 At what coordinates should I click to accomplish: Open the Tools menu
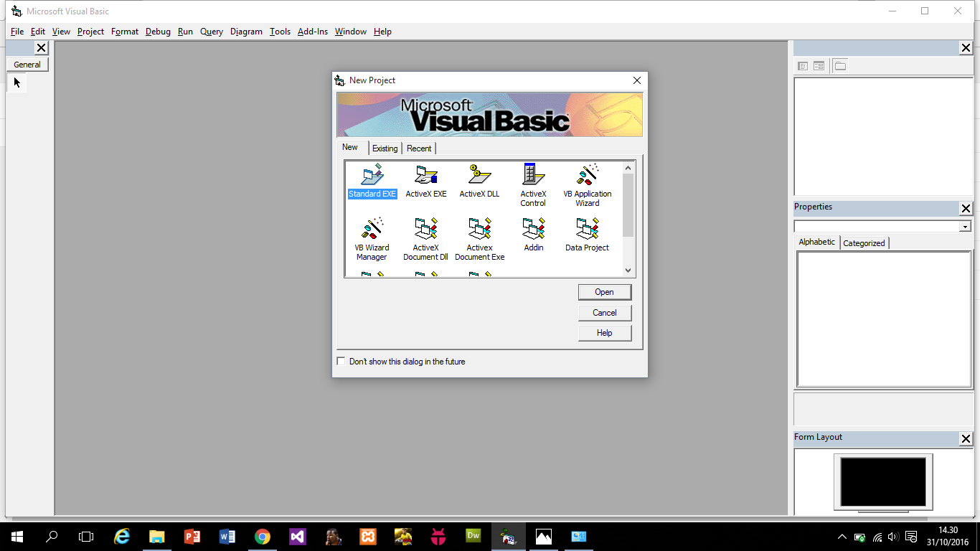(x=280, y=32)
